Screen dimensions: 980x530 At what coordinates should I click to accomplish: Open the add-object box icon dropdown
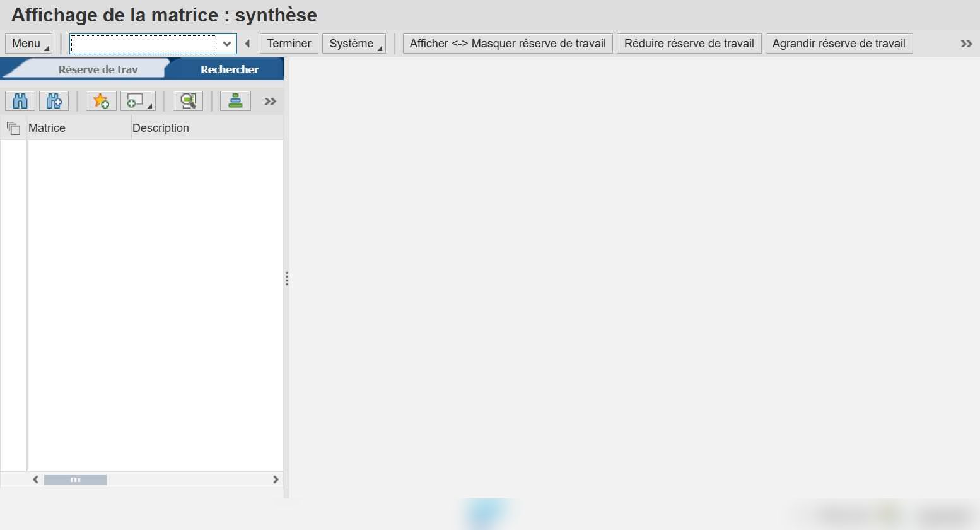[138, 101]
